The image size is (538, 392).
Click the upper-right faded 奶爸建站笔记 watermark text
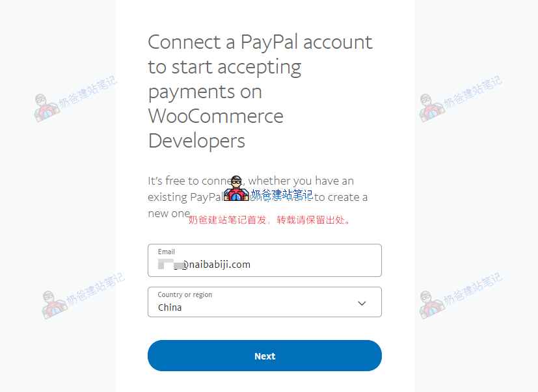coord(473,92)
